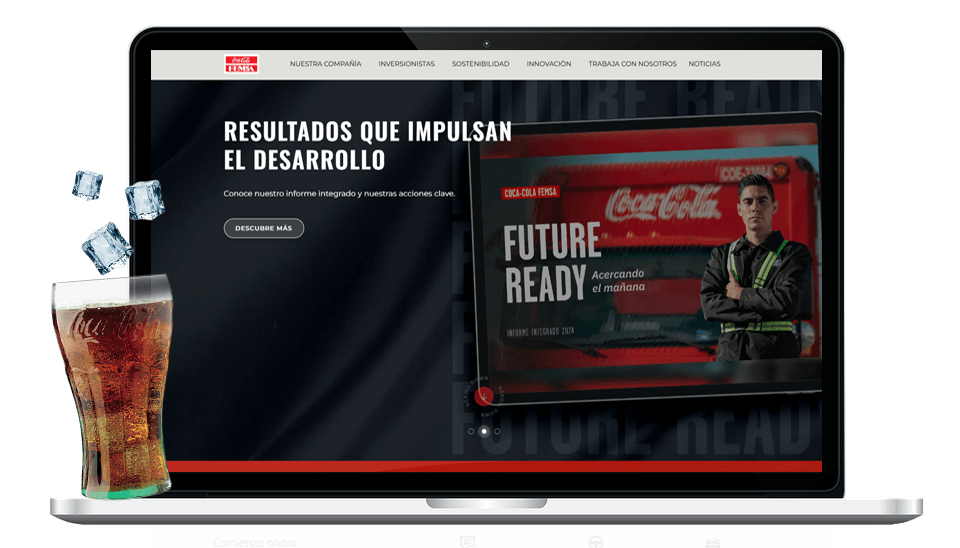Open the Nuestra Compañía menu
This screenshot has width=960, height=548.
325,64
